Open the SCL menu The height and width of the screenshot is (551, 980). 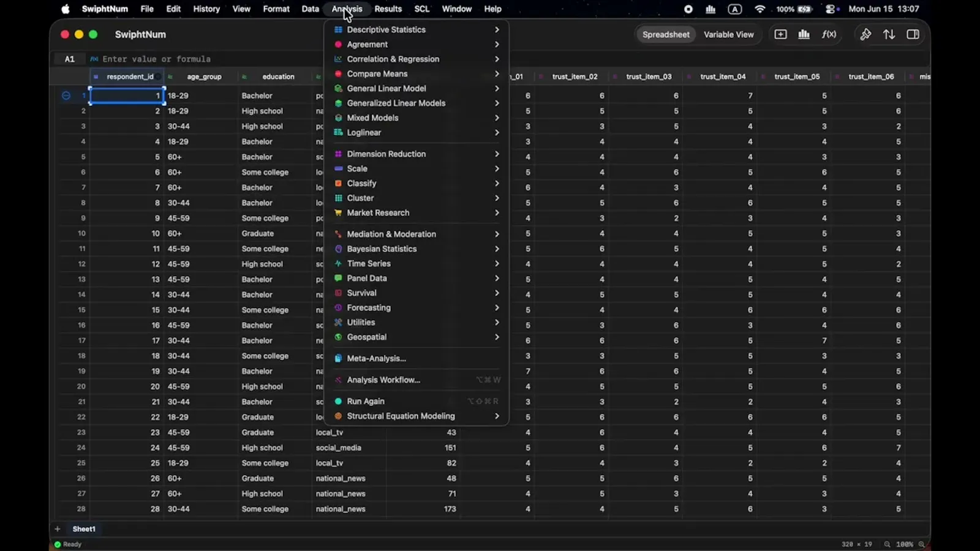pyautogui.click(x=422, y=9)
